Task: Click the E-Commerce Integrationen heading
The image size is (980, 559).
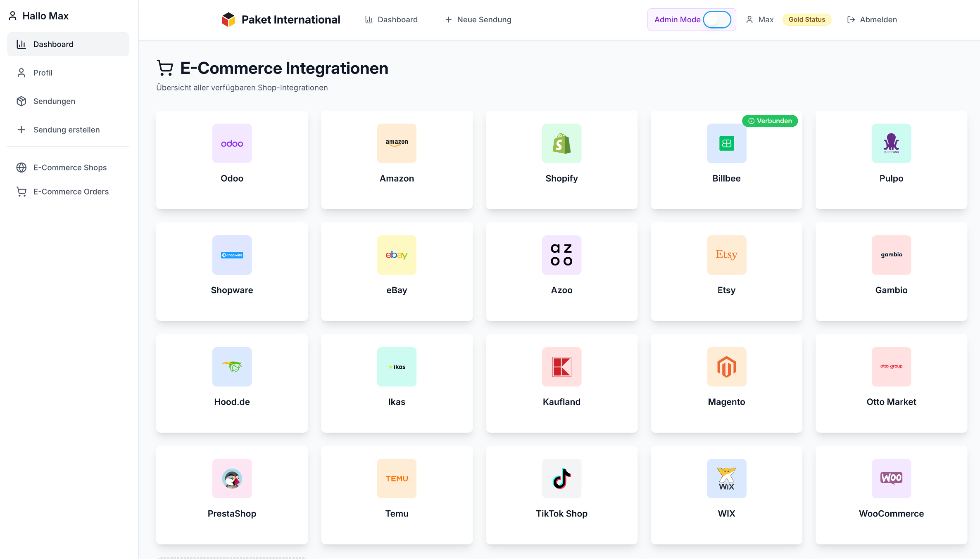Action: [284, 68]
